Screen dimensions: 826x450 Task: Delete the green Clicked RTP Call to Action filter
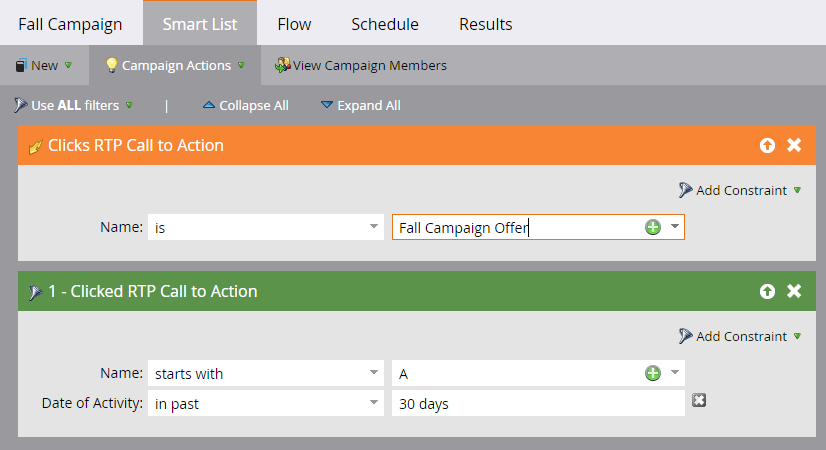point(794,291)
